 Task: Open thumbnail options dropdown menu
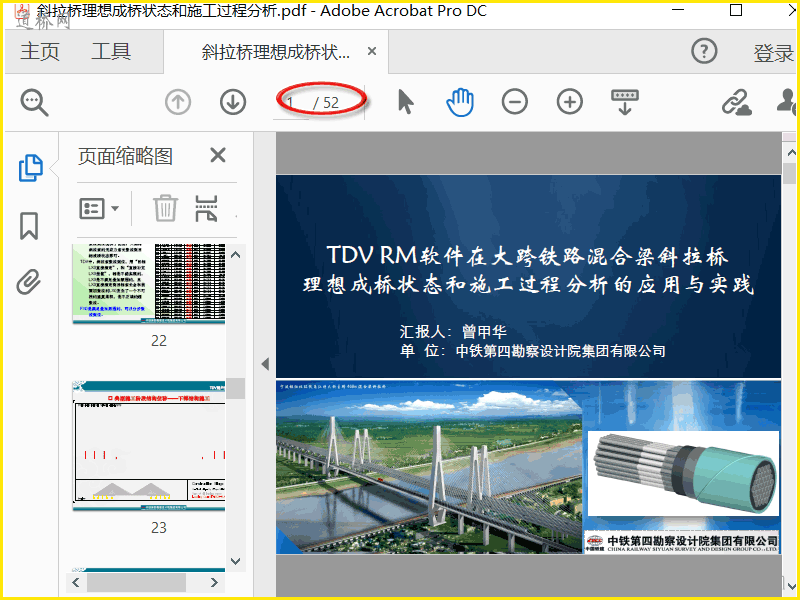pos(99,209)
